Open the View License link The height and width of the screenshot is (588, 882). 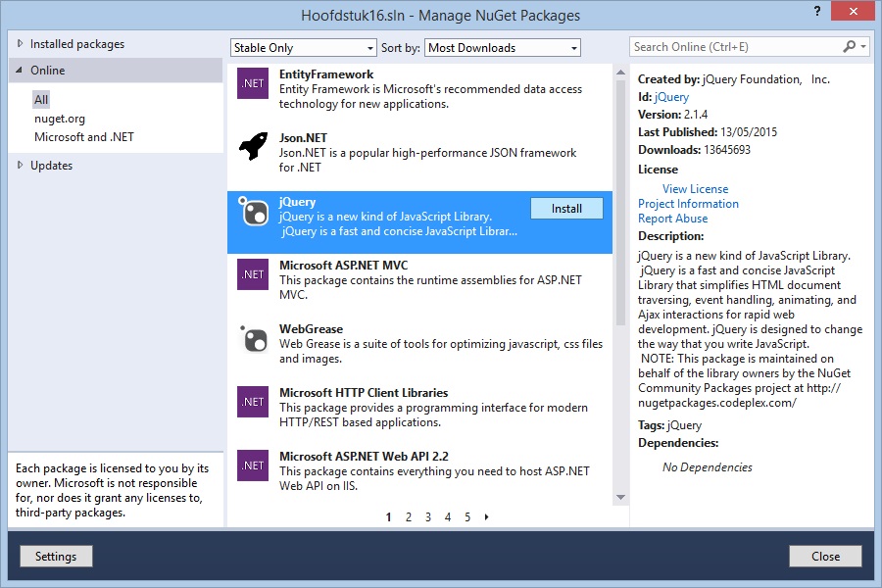(695, 189)
